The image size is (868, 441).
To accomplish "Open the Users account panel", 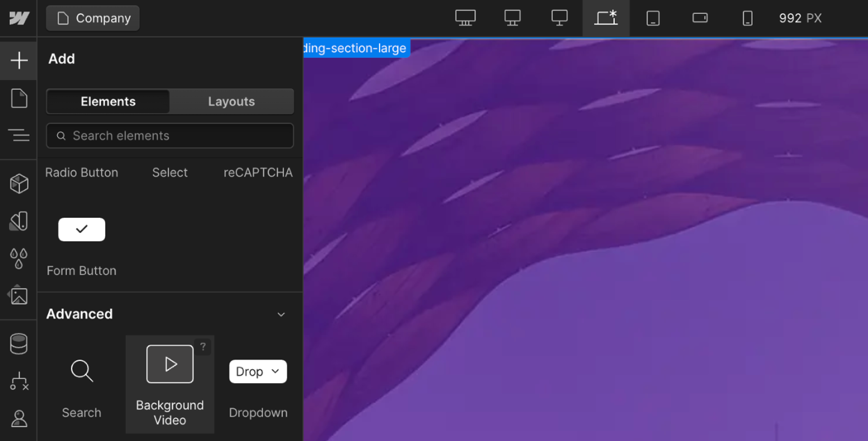I will tap(19, 418).
